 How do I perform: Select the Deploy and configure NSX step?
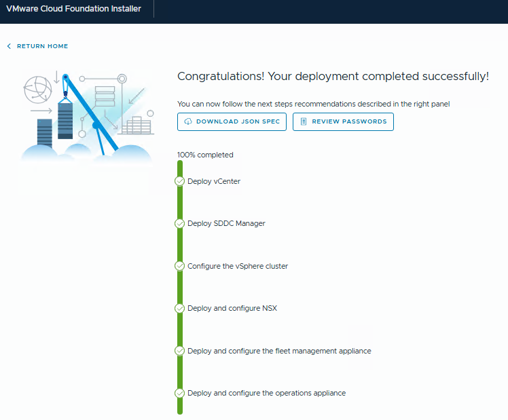pos(232,308)
